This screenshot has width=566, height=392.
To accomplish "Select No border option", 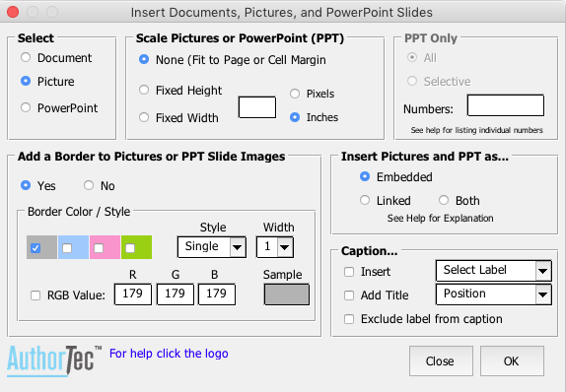I will pyautogui.click(x=89, y=185).
